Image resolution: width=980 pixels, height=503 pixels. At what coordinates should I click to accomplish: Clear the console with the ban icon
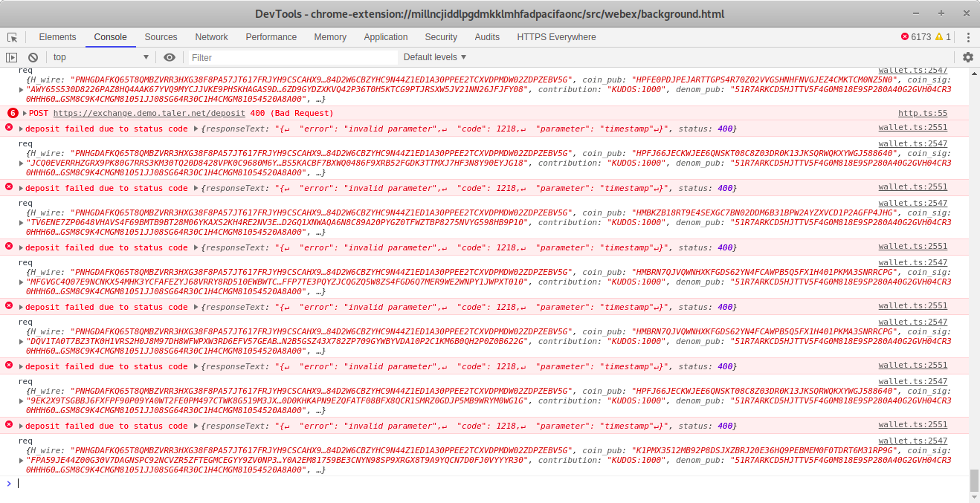pos(33,57)
